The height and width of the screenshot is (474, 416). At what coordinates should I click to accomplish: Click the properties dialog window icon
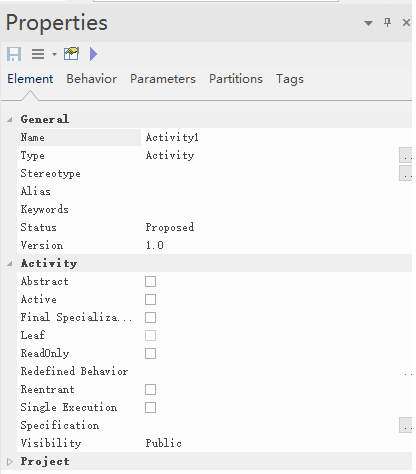pyautogui.click(x=71, y=54)
